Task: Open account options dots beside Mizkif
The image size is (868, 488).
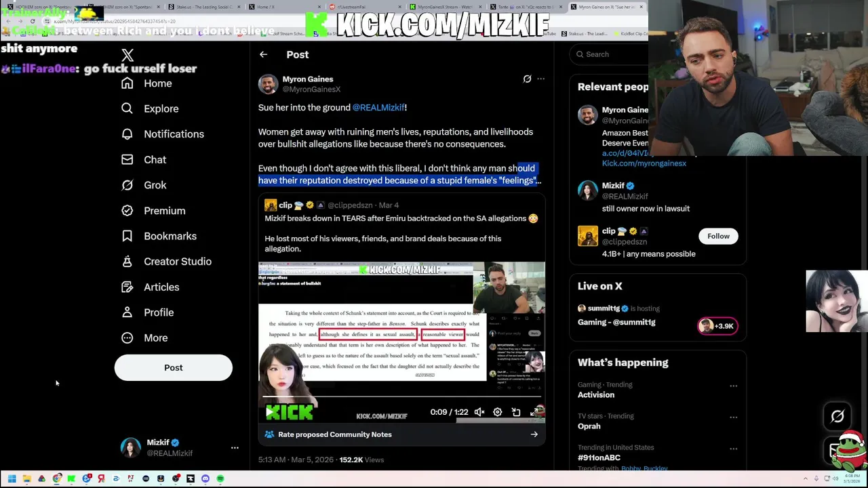Action: click(235, 448)
